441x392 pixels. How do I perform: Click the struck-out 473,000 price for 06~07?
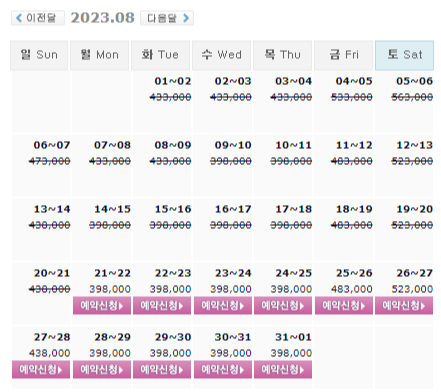click(49, 161)
